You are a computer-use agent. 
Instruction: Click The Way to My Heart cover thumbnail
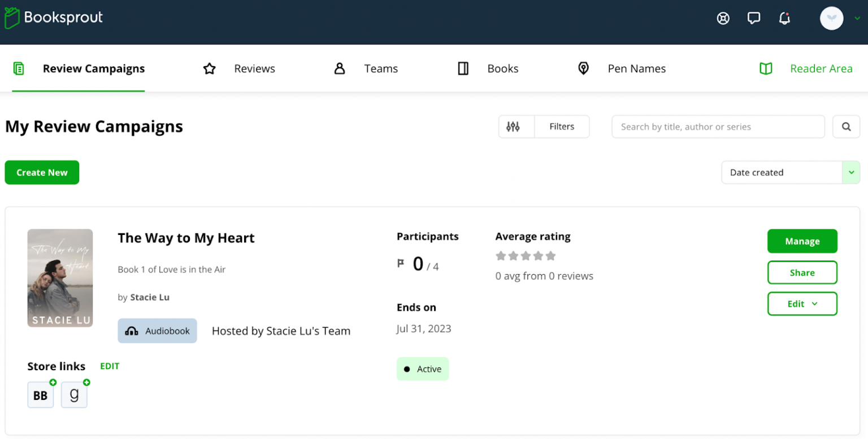tap(60, 277)
